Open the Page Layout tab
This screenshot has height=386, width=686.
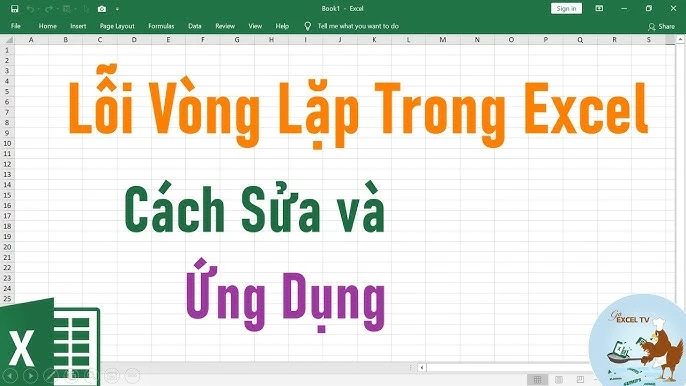click(x=117, y=26)
